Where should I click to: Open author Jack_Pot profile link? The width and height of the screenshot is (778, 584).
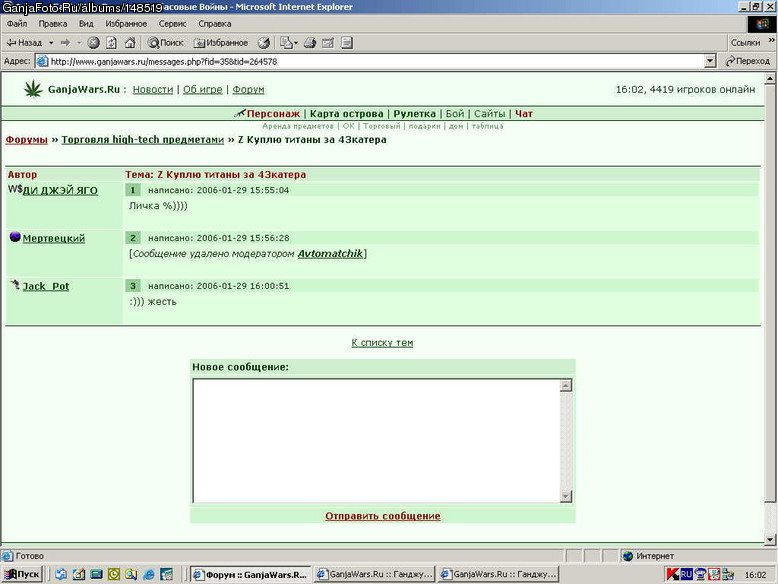46,286
